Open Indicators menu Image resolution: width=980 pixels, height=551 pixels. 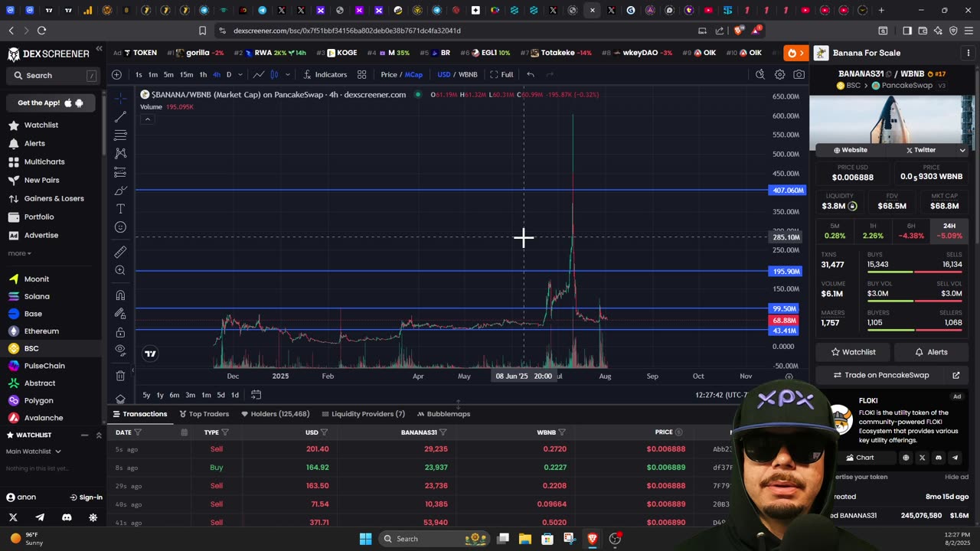tap(325, 74)
